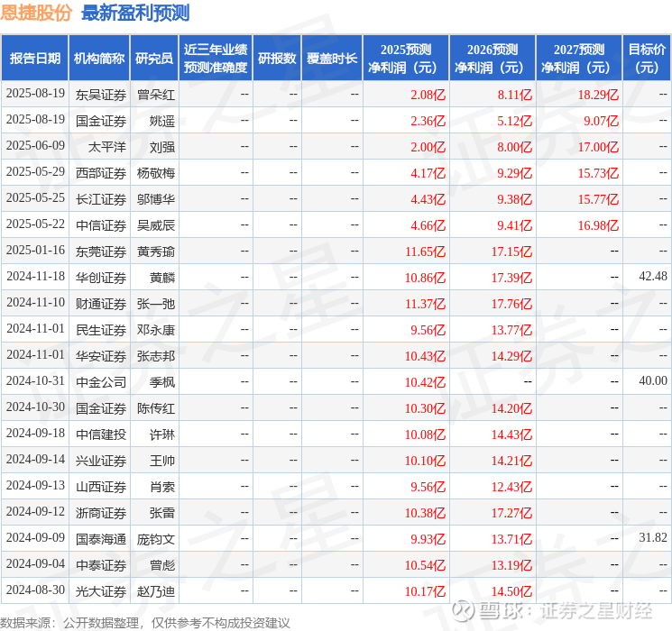The width and height of the screenshot is (672, 631).
Task: Select the 华安证券 institution cell
Action: pos(101,356)
